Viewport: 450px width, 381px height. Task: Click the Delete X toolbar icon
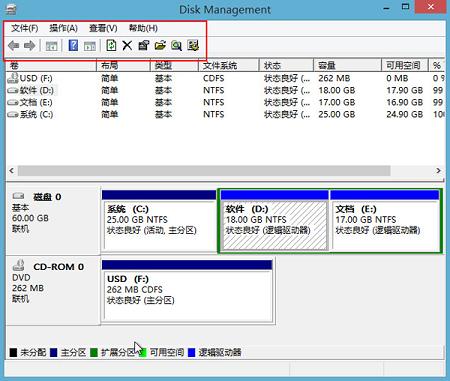tap(127, 45)
